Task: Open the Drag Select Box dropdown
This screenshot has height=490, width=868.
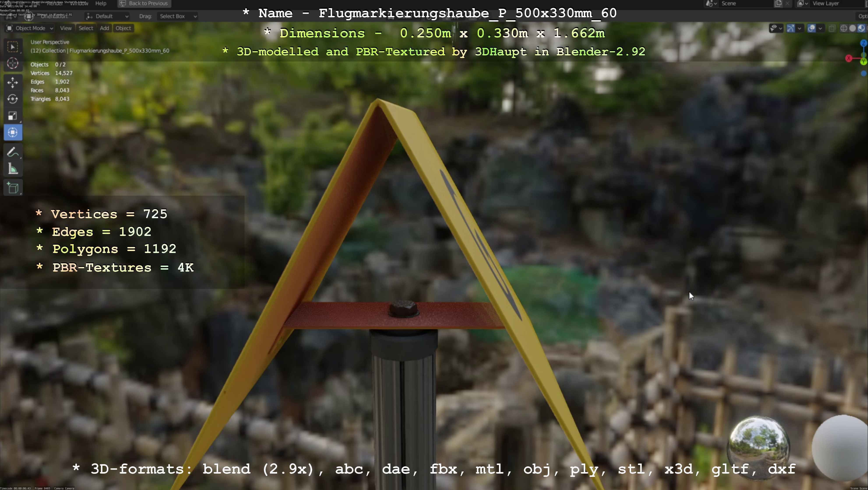Action: point(177,16)
